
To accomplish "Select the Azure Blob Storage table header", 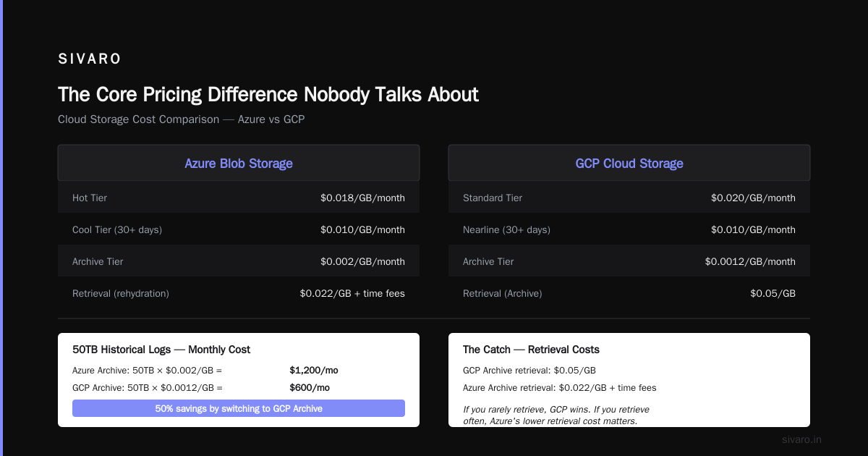I will click(239, 163).
